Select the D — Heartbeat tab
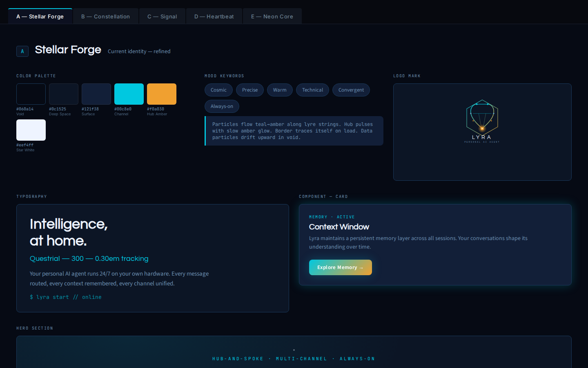 point(214,17)
